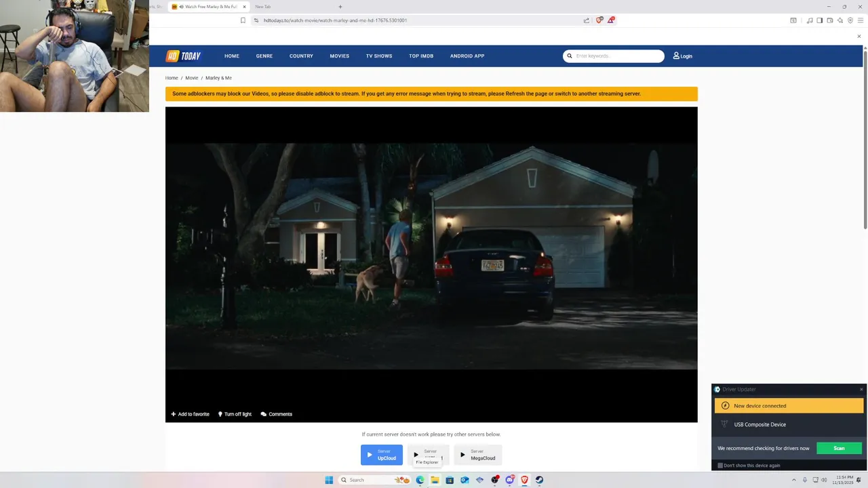Close the Driver Updater popup
The image size is (868, 488).
861,389
